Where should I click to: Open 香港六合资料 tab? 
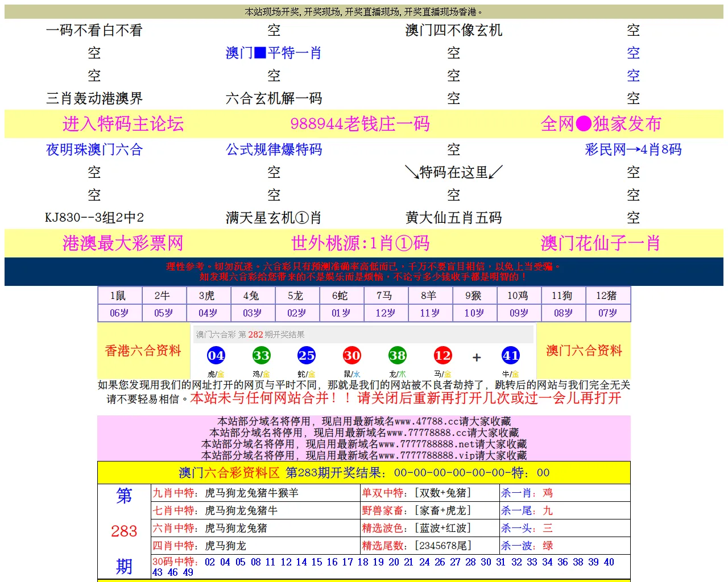click(x=143, y=351)
